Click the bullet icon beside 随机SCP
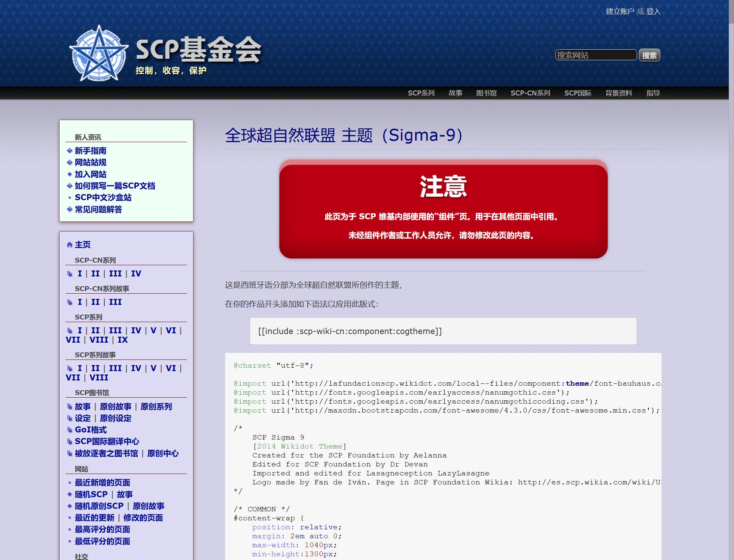 tap(70, 495)
